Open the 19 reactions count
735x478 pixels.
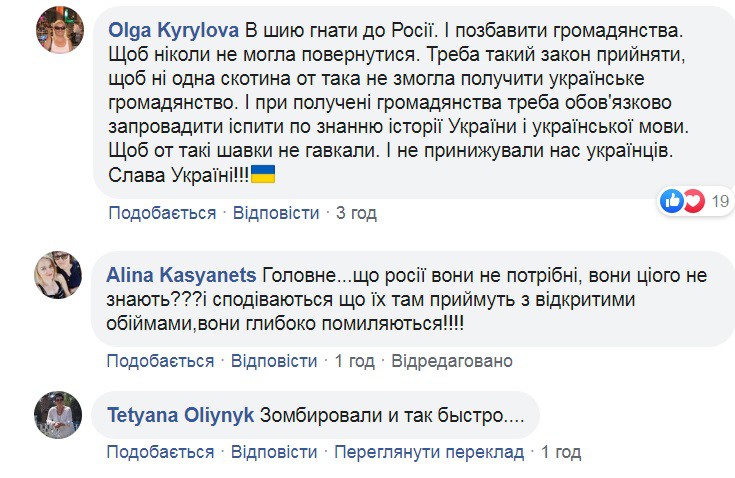point(719,202)
